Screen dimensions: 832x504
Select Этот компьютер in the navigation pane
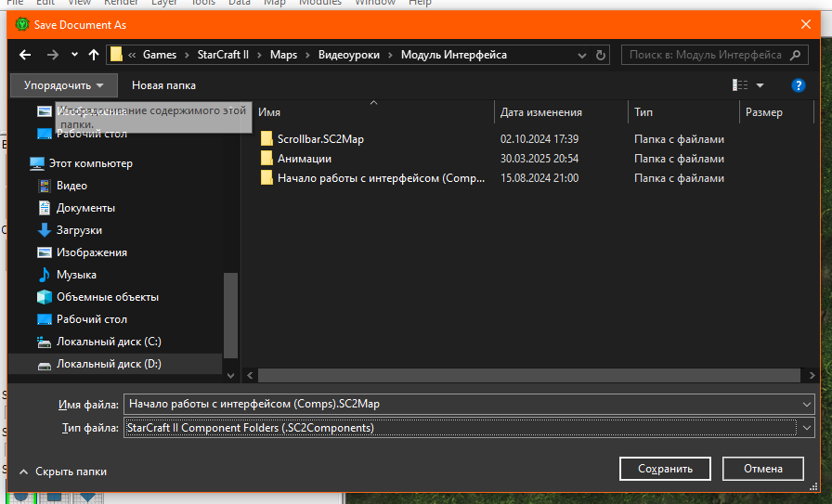pyautogui.click(x=90, y=163)
